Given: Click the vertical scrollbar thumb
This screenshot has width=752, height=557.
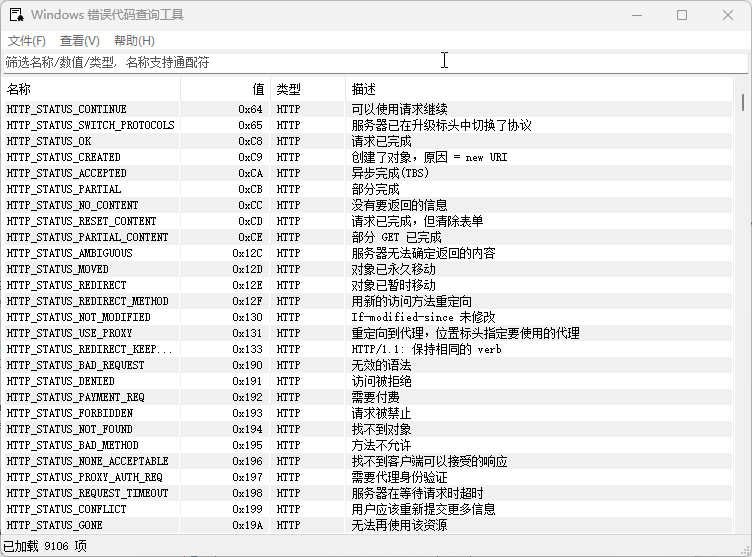Looking at the screenshot, I should [x=743, y=103].
